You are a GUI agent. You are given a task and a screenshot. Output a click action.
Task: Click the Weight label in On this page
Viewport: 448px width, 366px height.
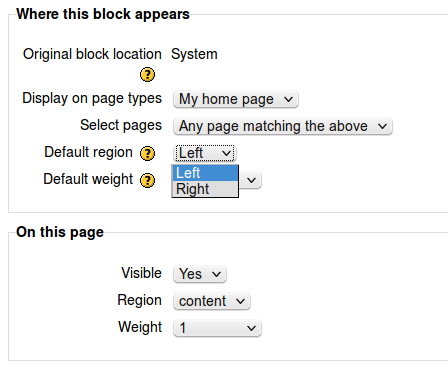(140, 327)
